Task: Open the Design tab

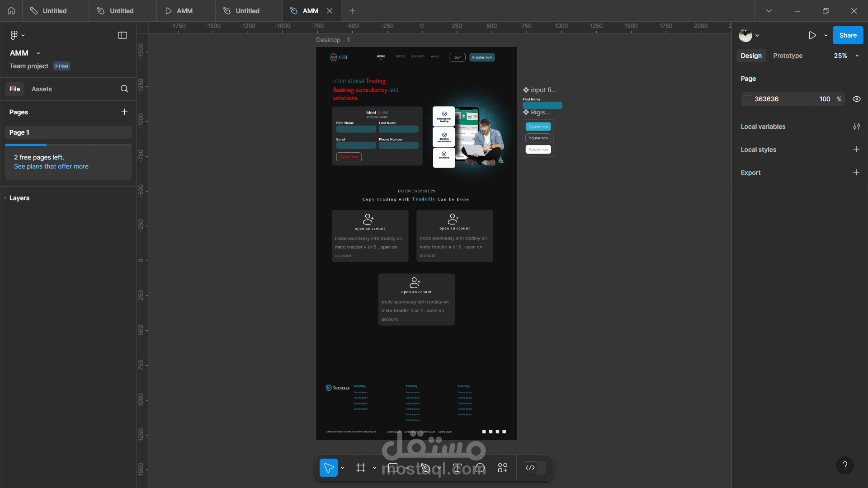Action: coord(751,56)
